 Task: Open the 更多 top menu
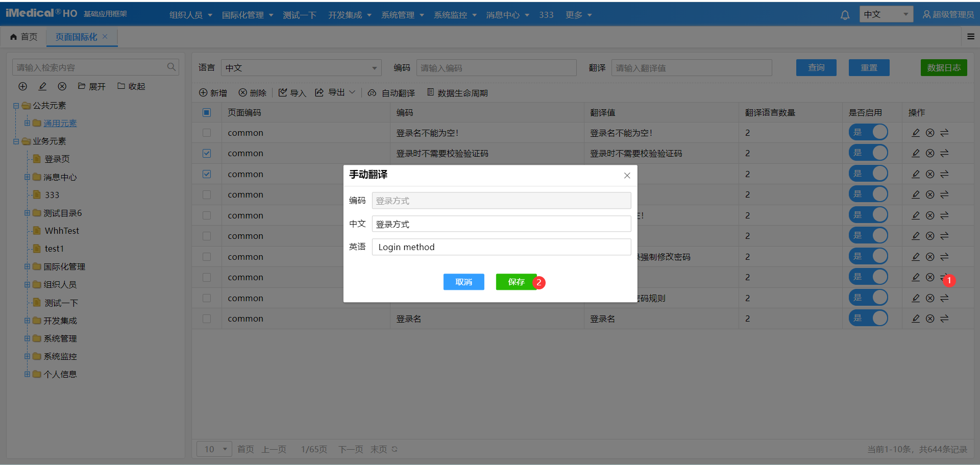(x=579, y=15)
